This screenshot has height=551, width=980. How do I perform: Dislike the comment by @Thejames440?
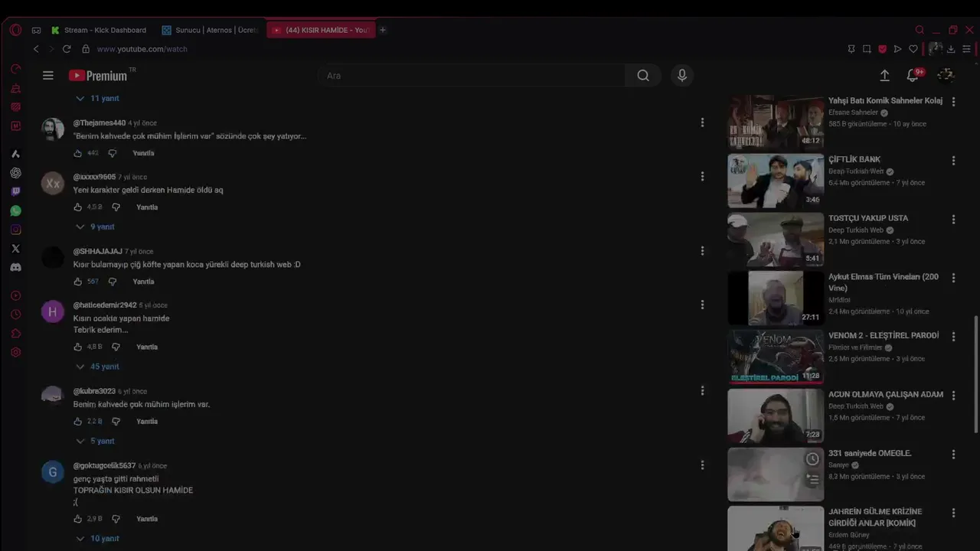tap(113, 153)
